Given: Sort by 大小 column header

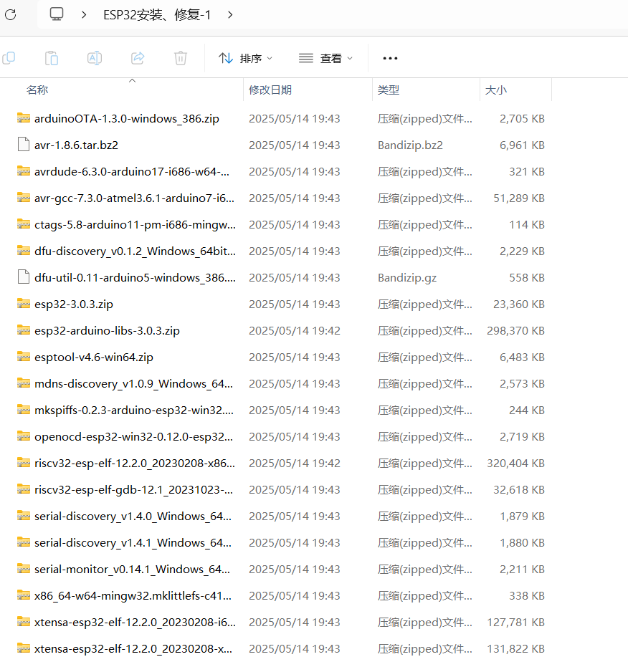Looking at the screenshot, I should tap(496, 90).
